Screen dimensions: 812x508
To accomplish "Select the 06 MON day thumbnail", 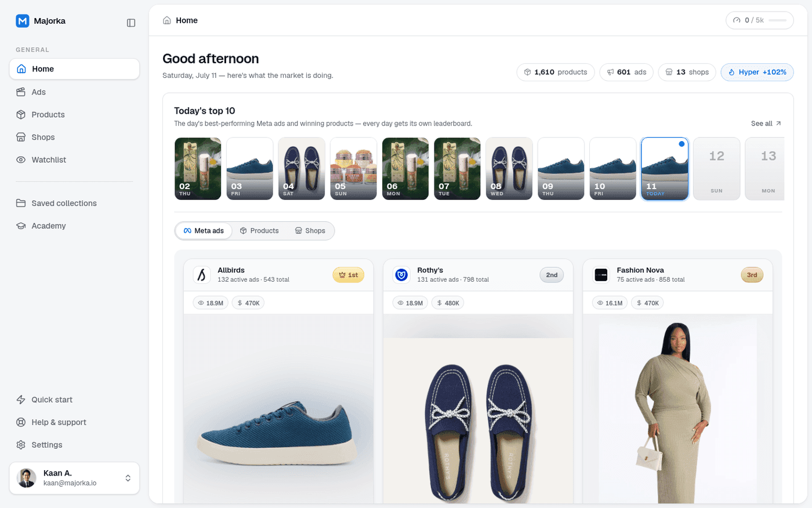I will pyautogui.click(x=405, y=168).
